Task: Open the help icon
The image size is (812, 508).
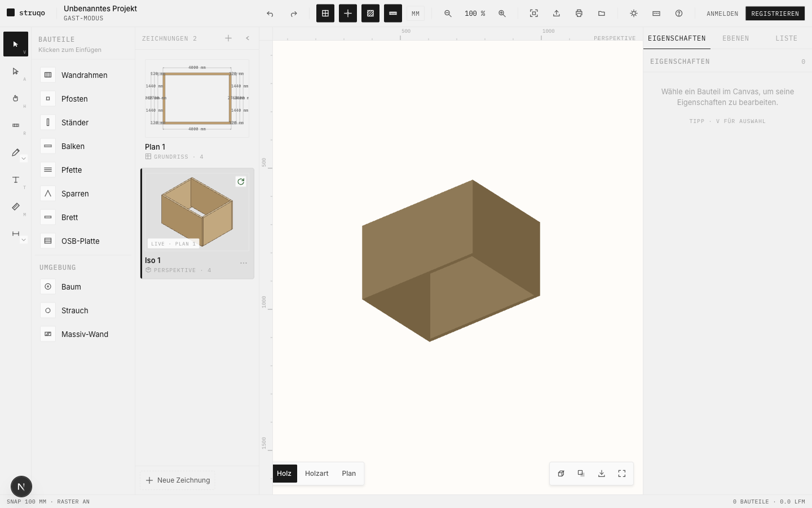Action: (x=679, y=14)
